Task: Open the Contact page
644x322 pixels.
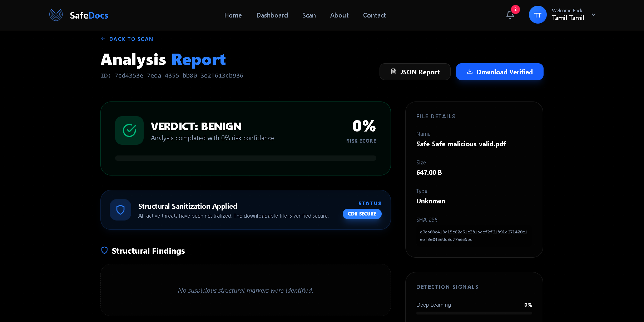Action: coord(375,15)
